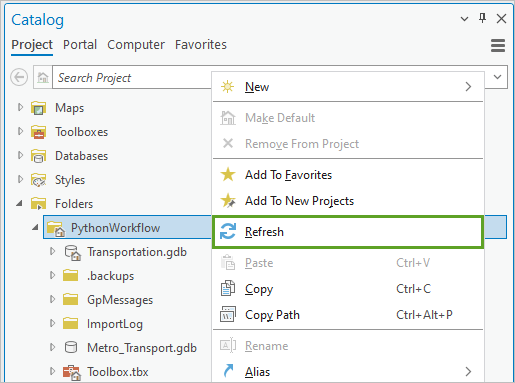Select the Transportation.gdb label

[x=137, y=252]
